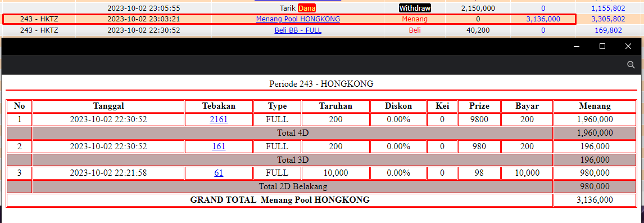
Task: Click the Kei column header
Action: [442, 106]
